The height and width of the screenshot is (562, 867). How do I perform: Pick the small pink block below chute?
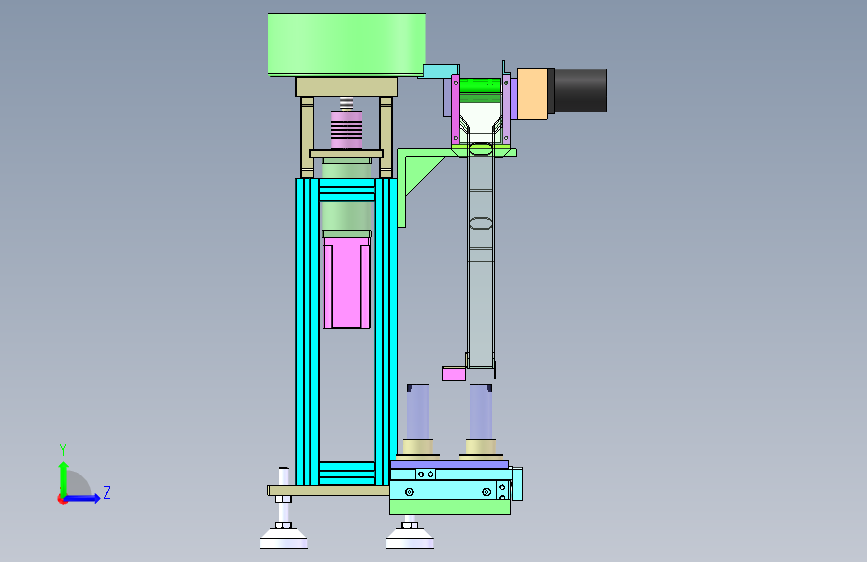point(454,374)
